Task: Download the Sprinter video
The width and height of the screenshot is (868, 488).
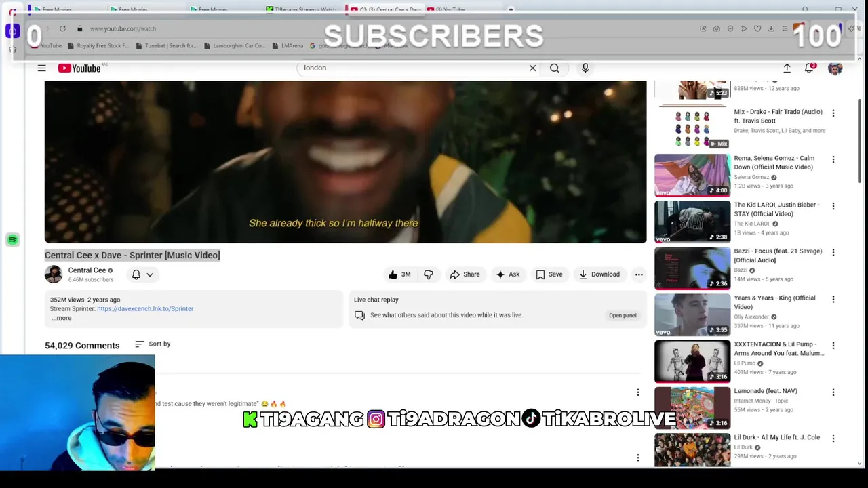Action: coord(599,274)
